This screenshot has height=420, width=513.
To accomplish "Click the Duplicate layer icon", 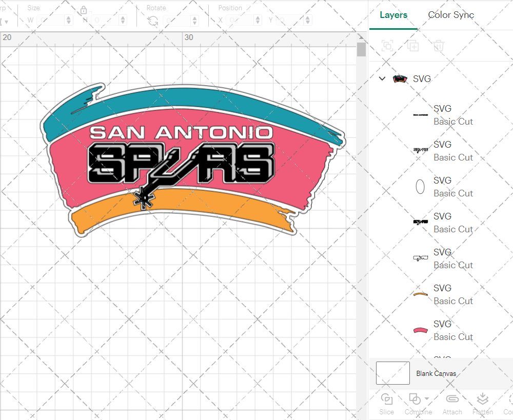I will point(413,46).
